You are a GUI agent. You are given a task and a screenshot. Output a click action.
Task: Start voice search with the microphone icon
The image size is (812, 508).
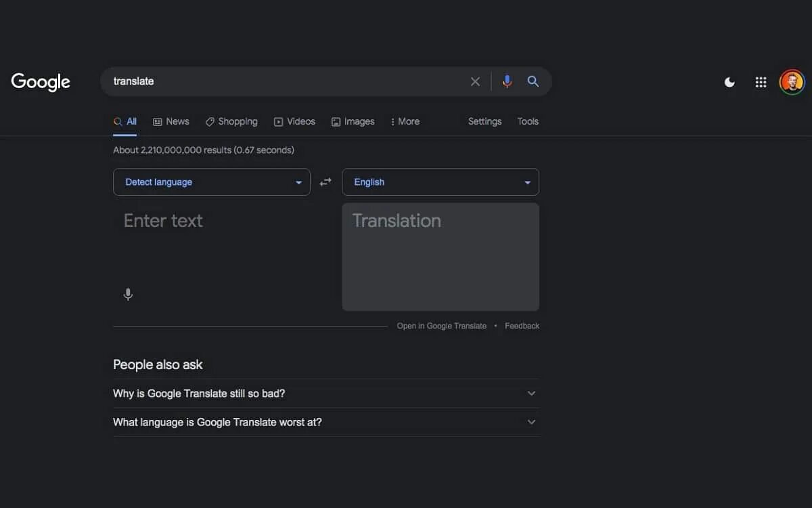pos(507,81)
